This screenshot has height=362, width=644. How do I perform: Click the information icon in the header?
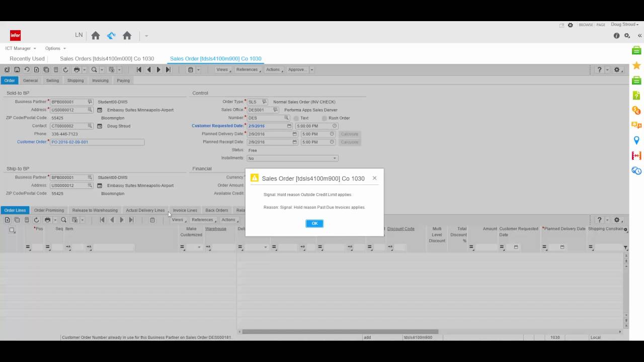616,36
